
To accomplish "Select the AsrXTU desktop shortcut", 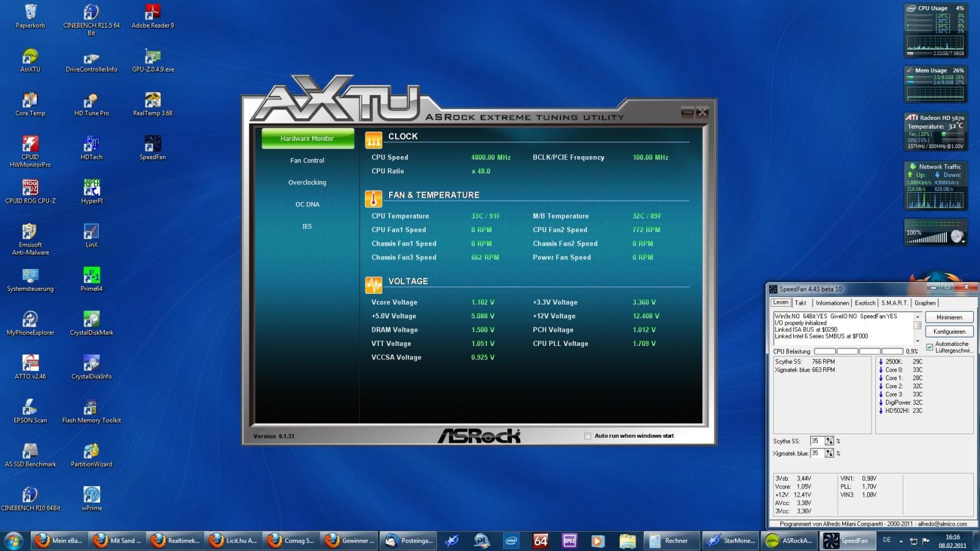I will click(30, 60).
